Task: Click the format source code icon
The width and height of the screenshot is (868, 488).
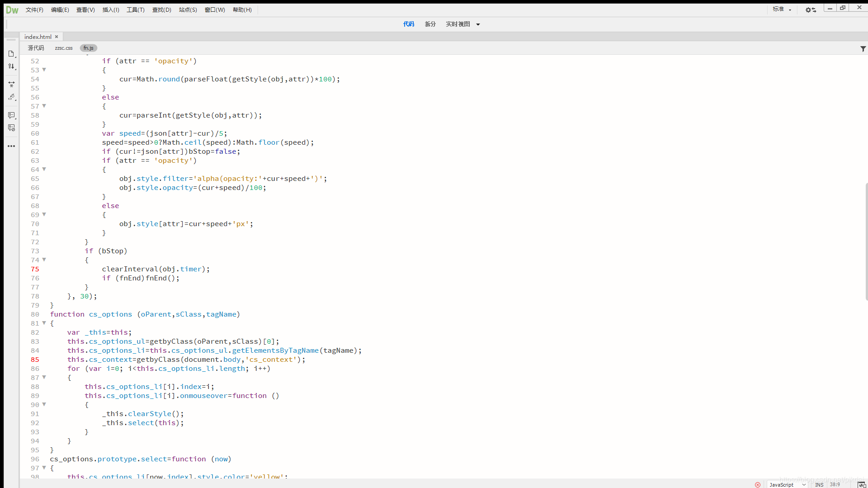Action: [11, 97]
